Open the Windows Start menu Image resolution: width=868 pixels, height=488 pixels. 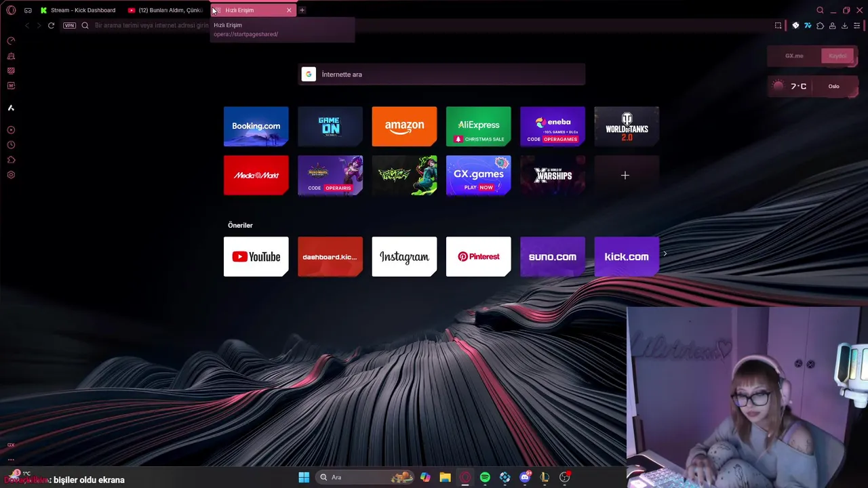[304, 477]
